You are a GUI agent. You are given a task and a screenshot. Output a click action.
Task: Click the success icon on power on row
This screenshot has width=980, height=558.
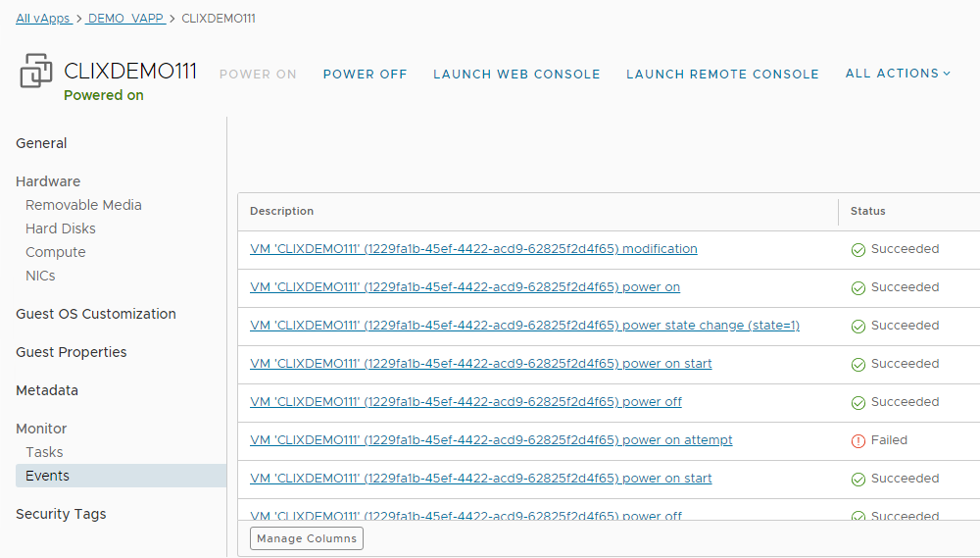[x=858, y=288]
